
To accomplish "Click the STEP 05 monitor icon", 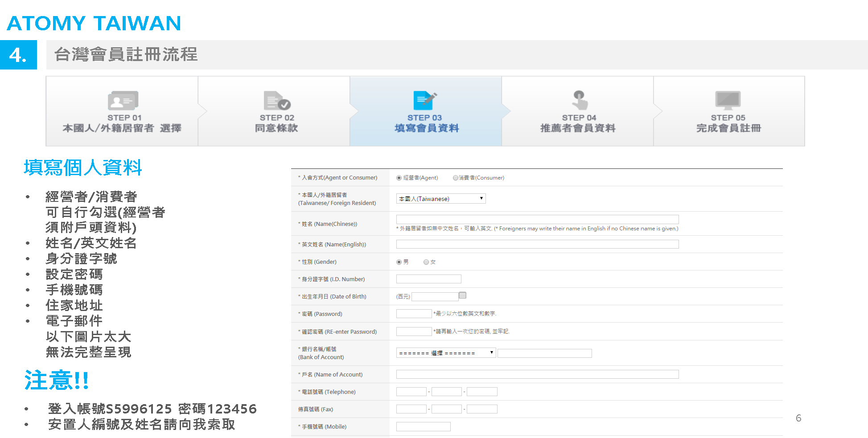I will [728, 101].
